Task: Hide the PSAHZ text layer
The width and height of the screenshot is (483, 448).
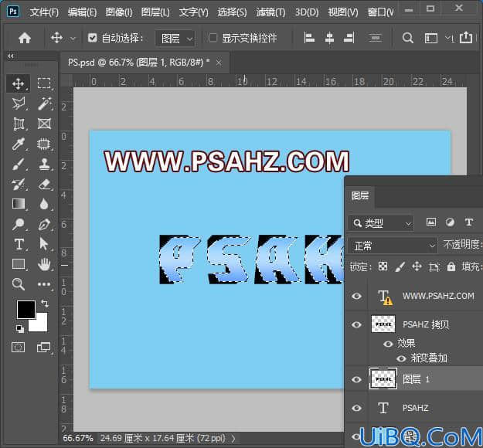Action: (x=356, y=408)
